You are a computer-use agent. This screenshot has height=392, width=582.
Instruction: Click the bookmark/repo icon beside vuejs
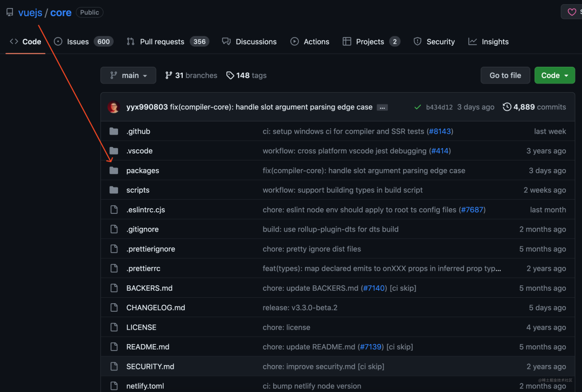pos(9,12)
